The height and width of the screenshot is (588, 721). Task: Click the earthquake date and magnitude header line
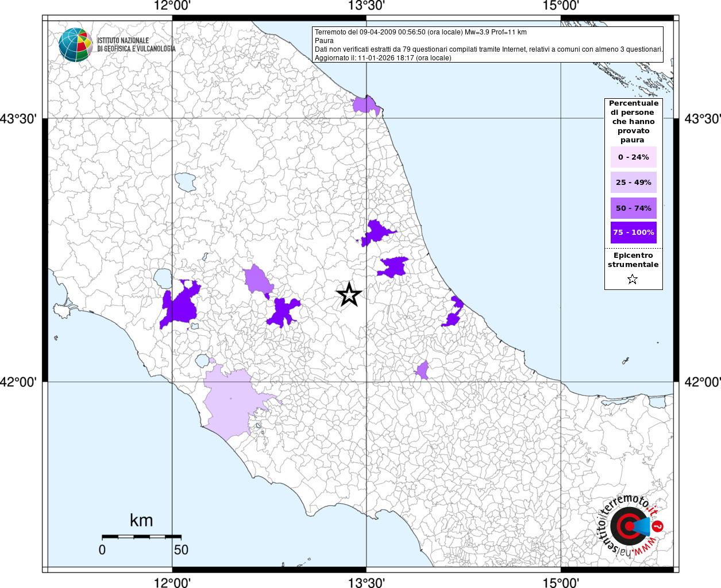pyautogui.click(x=421, y=32)
